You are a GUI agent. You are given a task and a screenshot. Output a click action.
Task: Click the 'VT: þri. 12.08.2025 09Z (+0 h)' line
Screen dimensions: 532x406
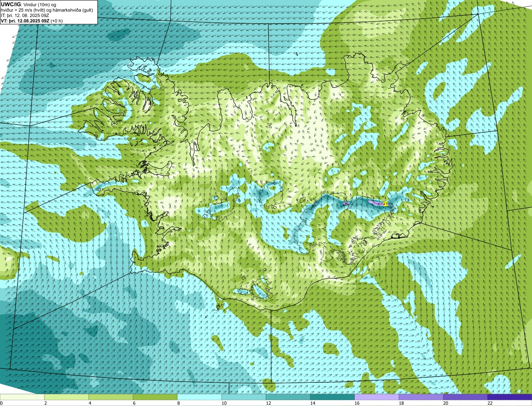[32, 21]
